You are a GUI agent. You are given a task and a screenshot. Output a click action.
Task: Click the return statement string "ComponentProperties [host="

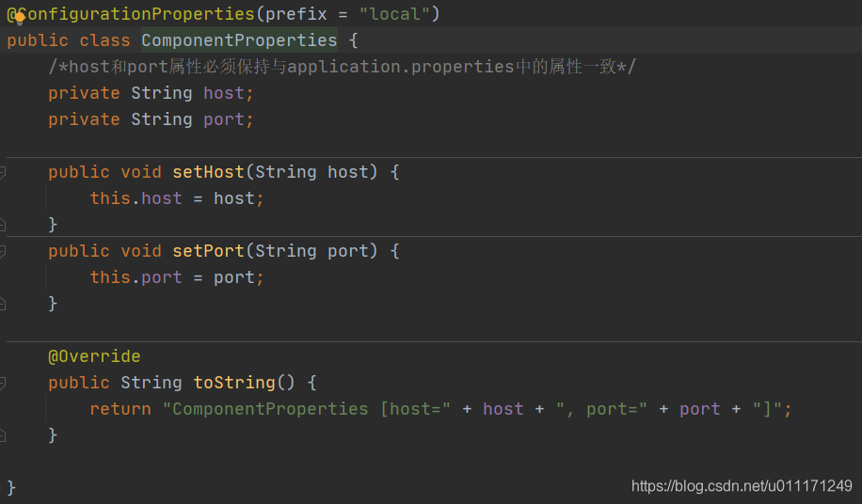point(306,409)
